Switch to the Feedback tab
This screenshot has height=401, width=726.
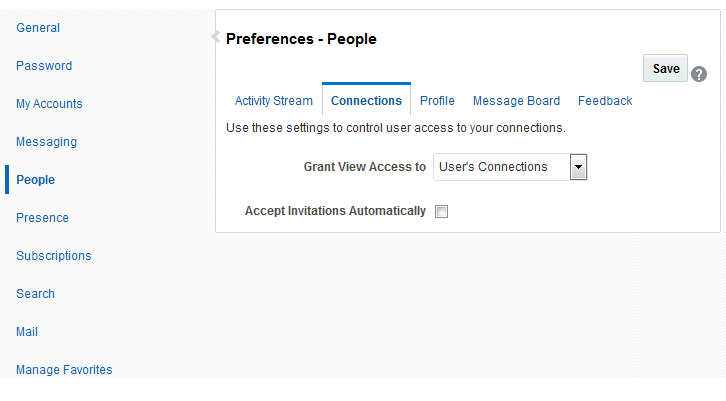pyautogui.click(x=605, y=101)
